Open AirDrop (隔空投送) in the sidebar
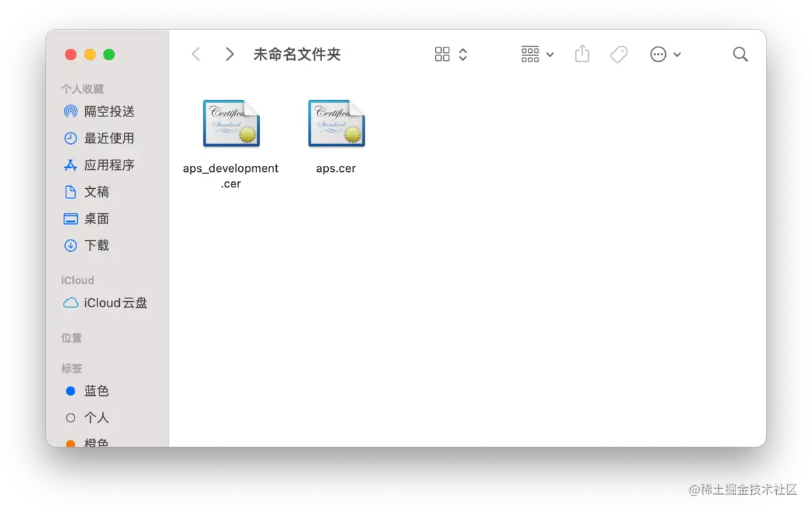 coord(99,111)
